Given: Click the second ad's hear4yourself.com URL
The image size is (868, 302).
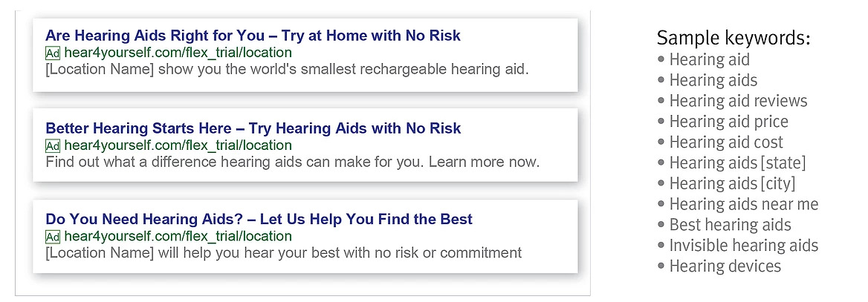Looking at the screenshot, I should (x=178, y=146).
